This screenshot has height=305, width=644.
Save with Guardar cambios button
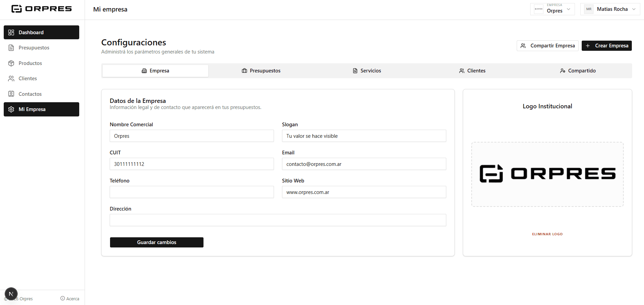point(157,242)
